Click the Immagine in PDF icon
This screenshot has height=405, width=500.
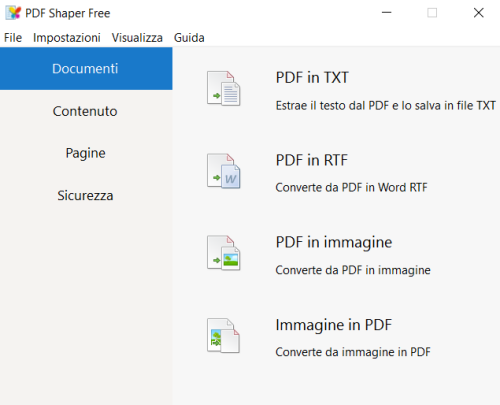223,335
